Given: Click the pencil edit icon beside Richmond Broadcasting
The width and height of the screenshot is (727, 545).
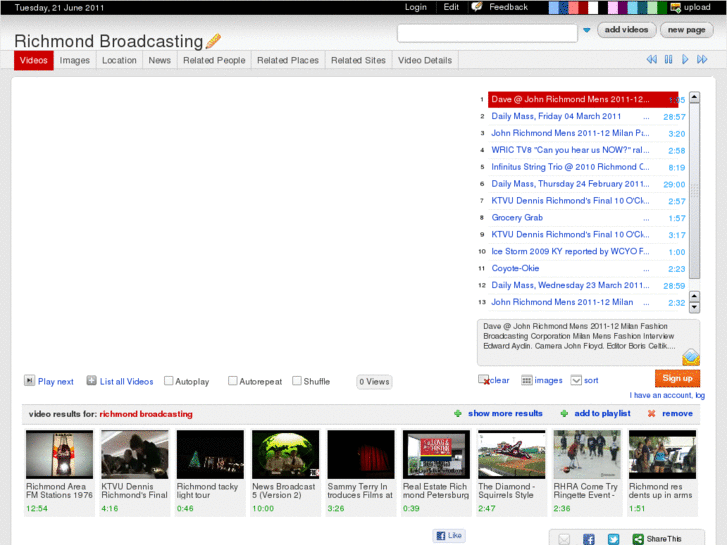Looking at the screenshot, I should [213, 41].
